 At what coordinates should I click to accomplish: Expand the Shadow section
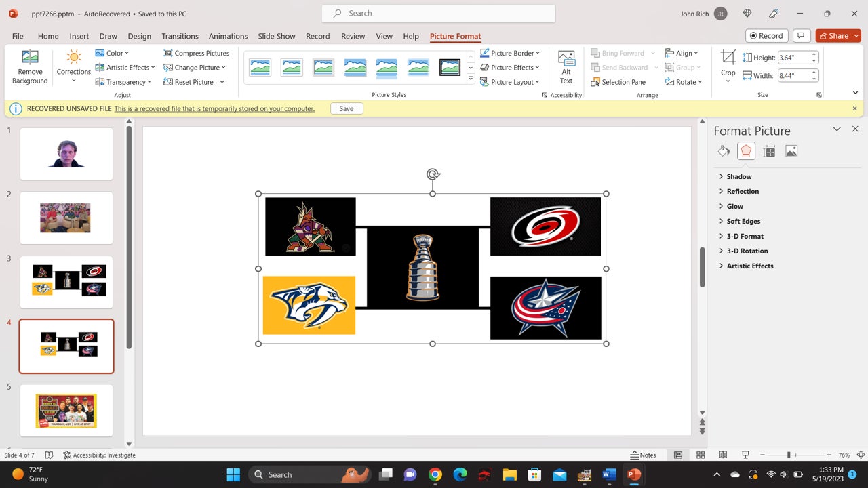click(738, 176)
